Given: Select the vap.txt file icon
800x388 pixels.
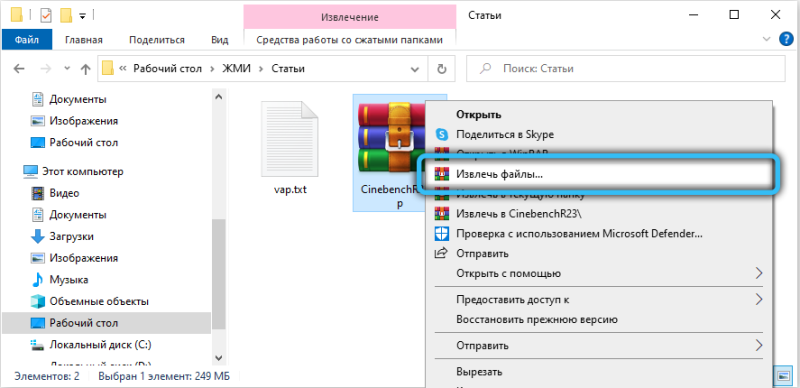Looking at the screenshot, I should 289,138.
